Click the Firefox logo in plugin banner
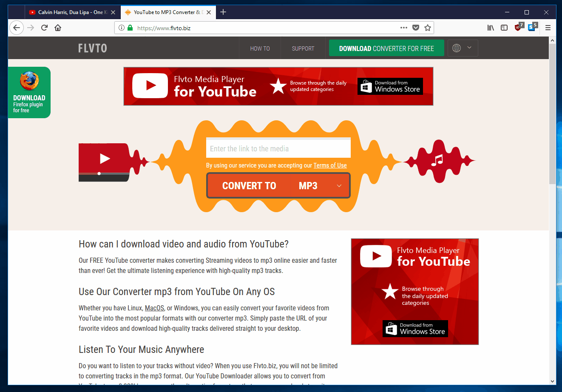Screen dimensions: 562x392 point(29,81)
